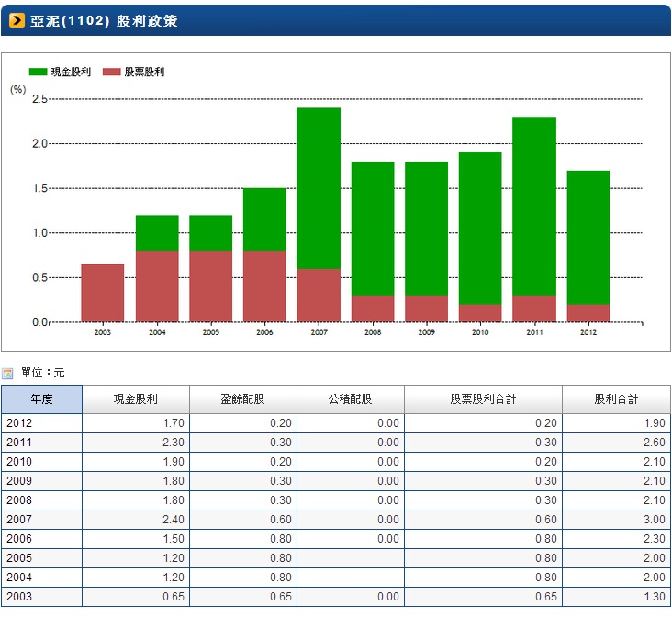Viewport: 672px width, 617px height.
Task: Click the 2004 bar in the chart
Action: (157, 268)
